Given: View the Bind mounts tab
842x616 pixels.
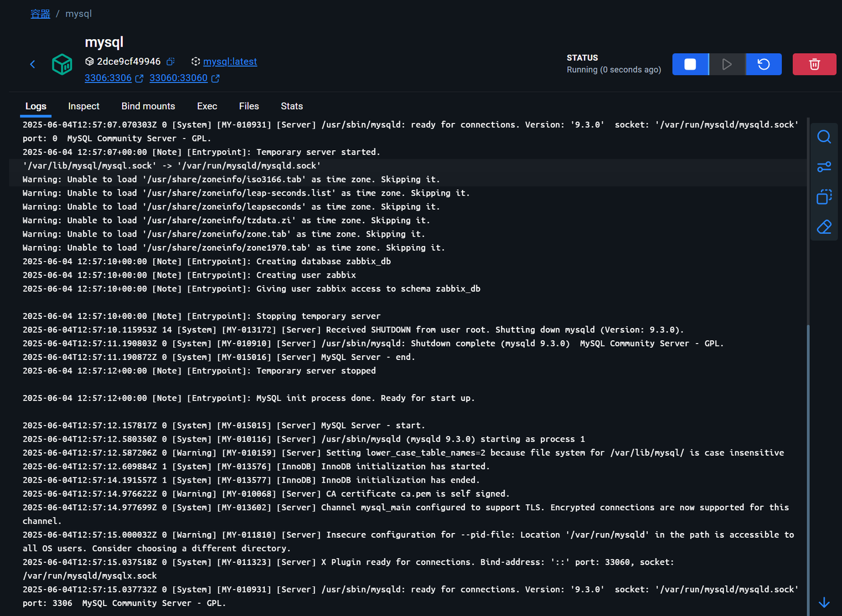Looking at the screenshot, I should [148, 106].
